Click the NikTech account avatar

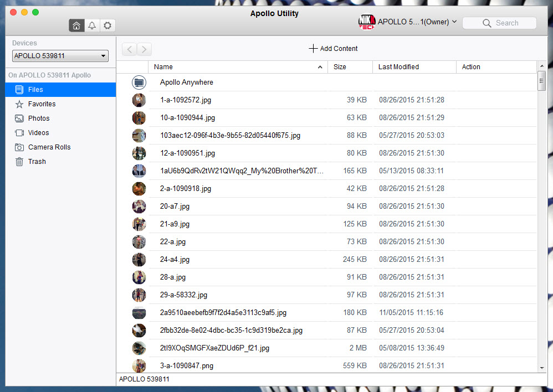[367, 22]
